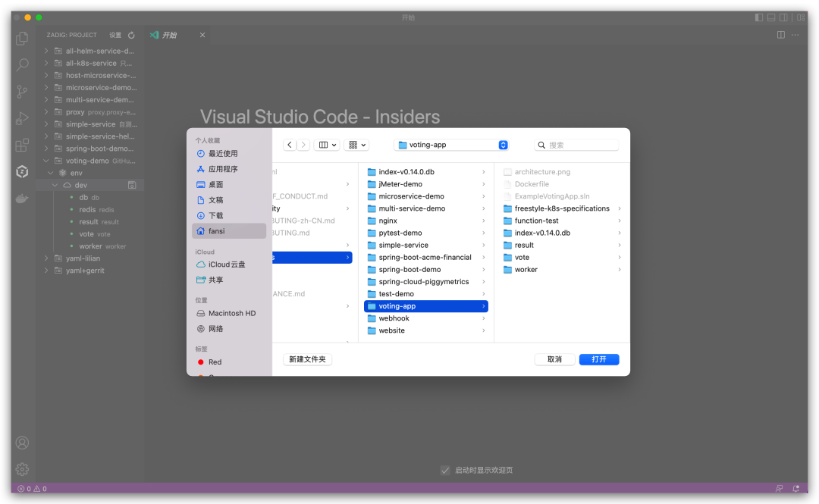Click the Manage gear icon at bottom left
Screen dimensions: 819x504
coord(22,469)
